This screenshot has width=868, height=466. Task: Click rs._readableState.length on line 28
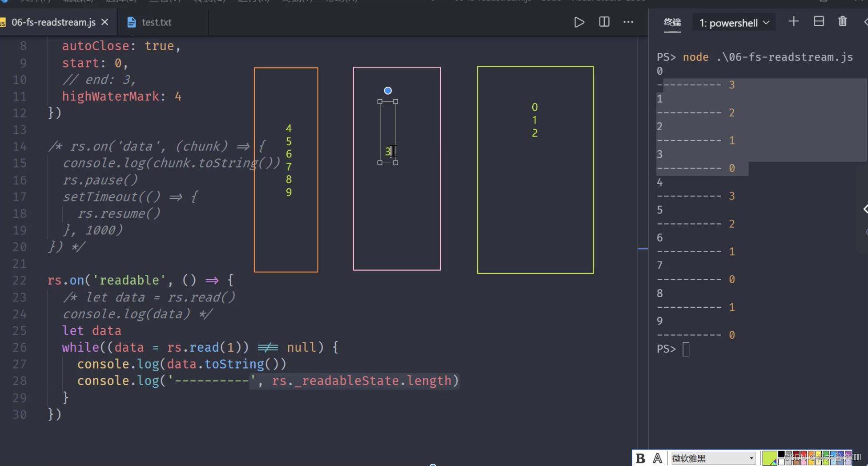pyautogui.click(x=362, y=381)
